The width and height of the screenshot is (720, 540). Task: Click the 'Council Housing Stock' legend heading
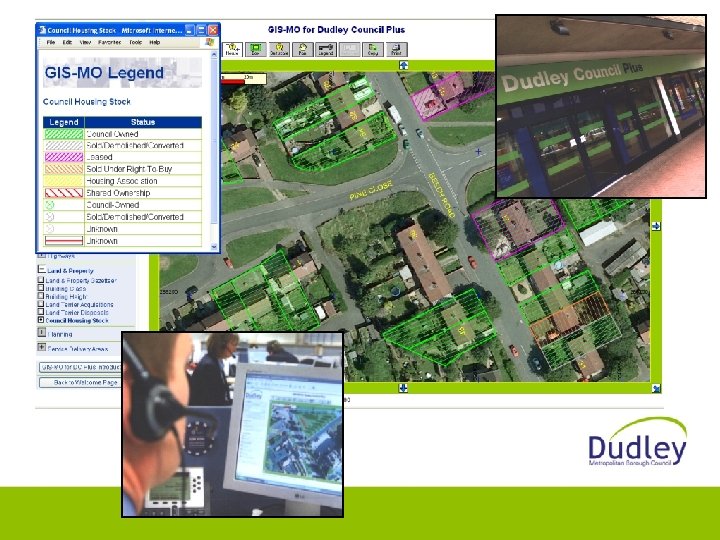click(x=87, y=101)
